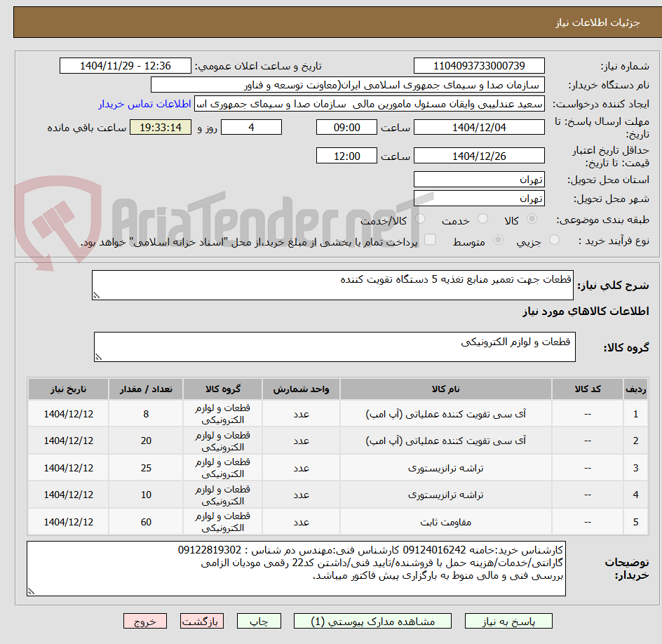Click مقاومت ثابت item name in row 5

coord(445,522)
